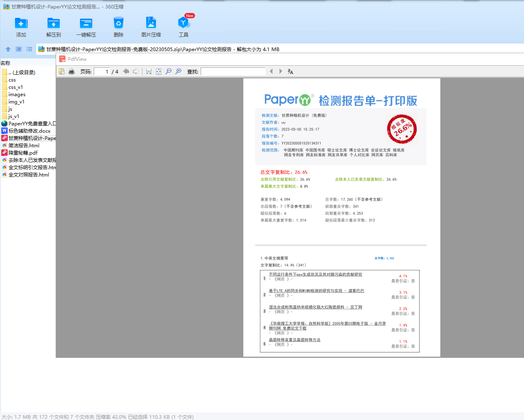Image resolution: width=524 pixels, height=420 pixels.
Task: Click the browser icon of 简洁报告.html
Action: point(4,145)
